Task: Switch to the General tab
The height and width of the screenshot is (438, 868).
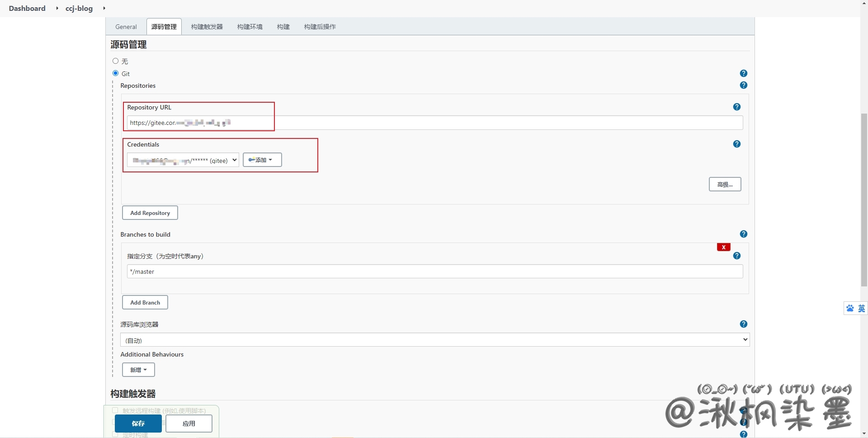Action: point(126,27)
